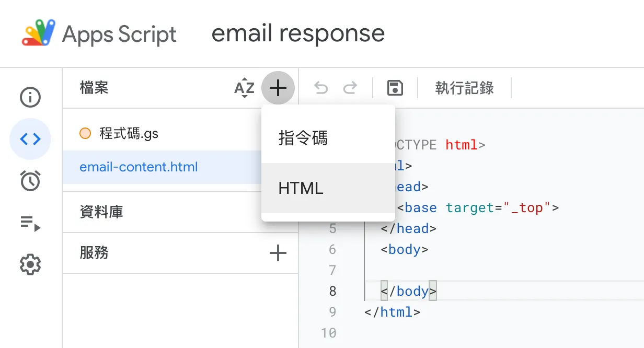
Task: Click line number 7 in the gutter
Action: pos(332,270)
